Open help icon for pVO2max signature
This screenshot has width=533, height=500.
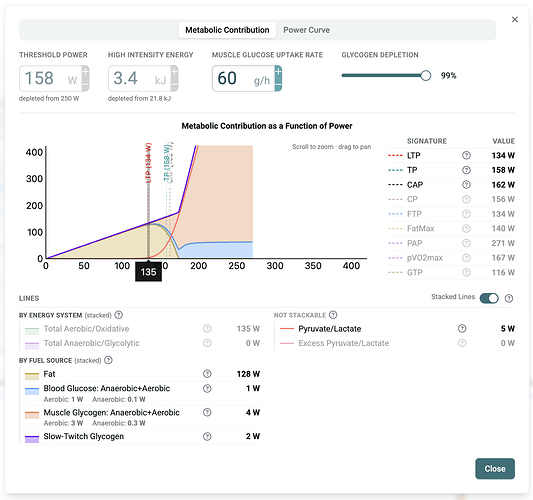click(x=466, y=258)
